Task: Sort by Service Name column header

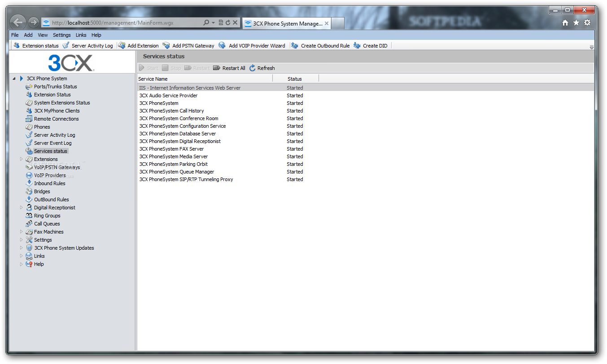Action: 205,79
